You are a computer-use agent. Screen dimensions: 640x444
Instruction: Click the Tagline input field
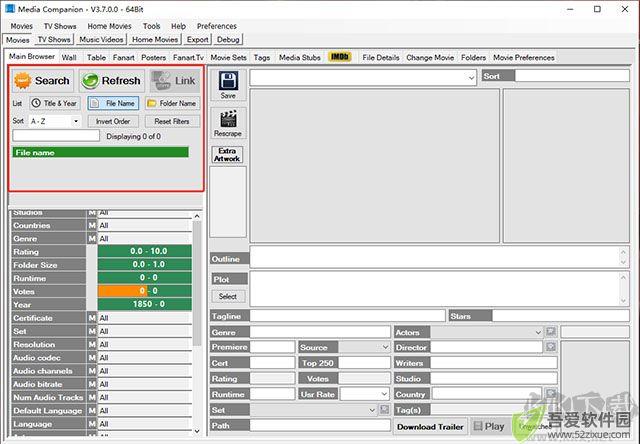[347, 316]
